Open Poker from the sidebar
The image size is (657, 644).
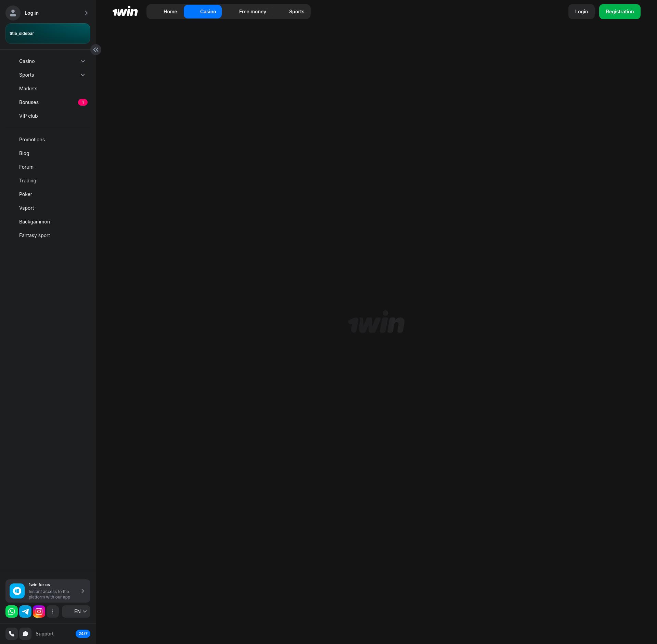26,194
